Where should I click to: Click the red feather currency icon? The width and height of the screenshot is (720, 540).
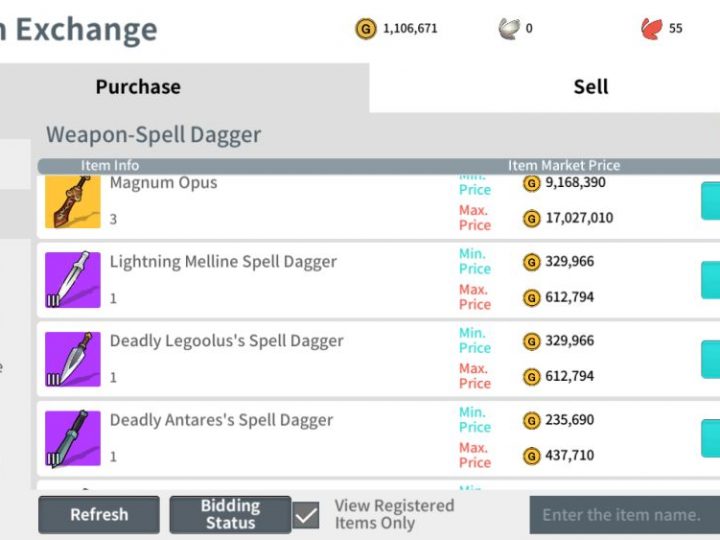click(x=652, y=29)
